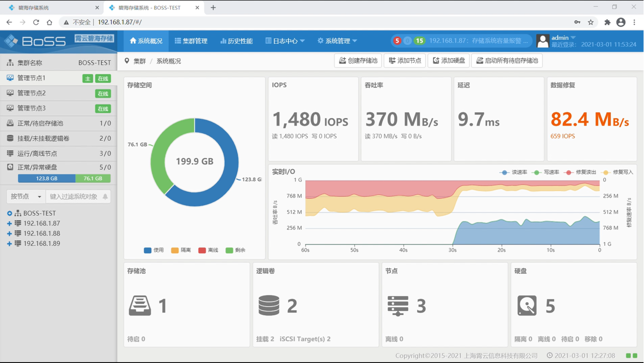Click the clock icon beside the footer timestamp
Viewport: 644px width, 363px height.
point(550,355)
